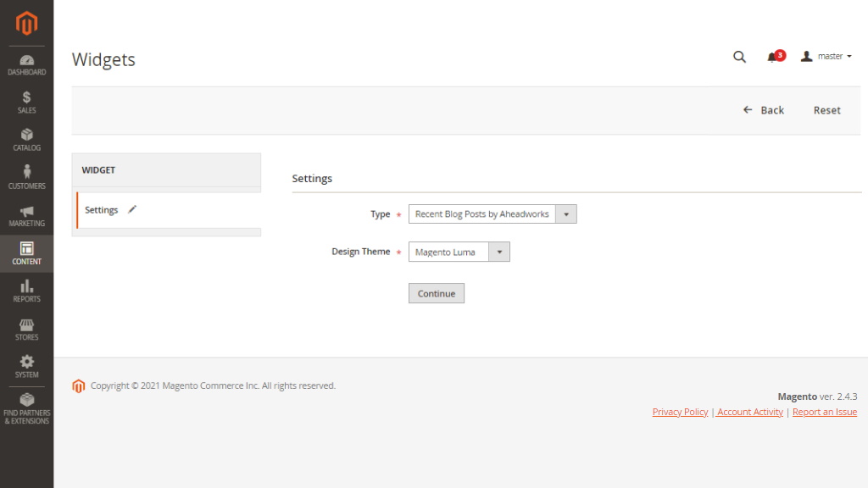Click the Settings section heading
The image size is (868, 488).
[x=312, y=178]
